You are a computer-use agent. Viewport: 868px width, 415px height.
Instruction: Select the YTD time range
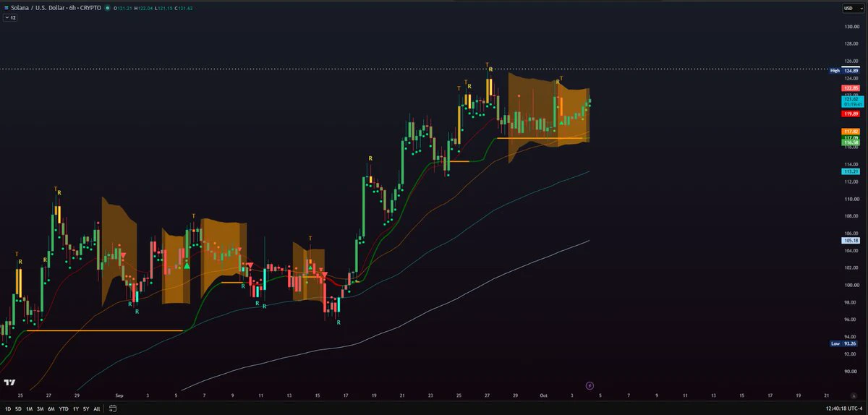(x=63, y=408)
